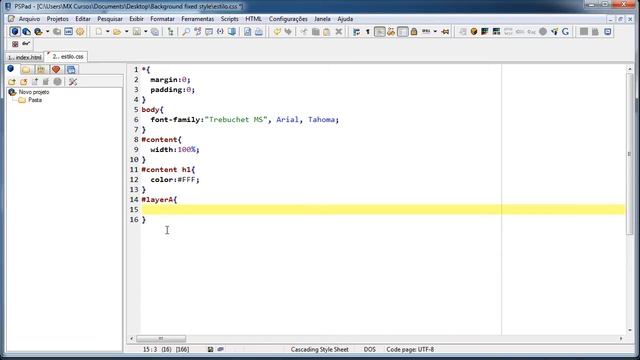Click the Delete X toolbar icon

pos(339,31)
